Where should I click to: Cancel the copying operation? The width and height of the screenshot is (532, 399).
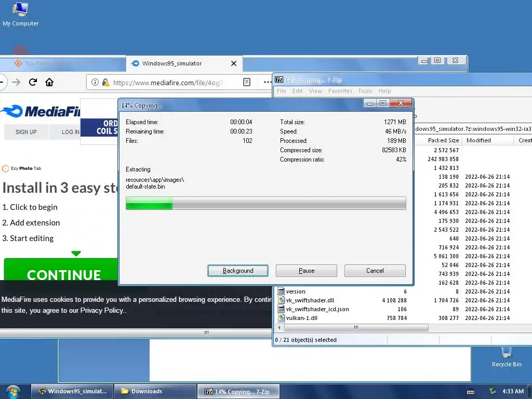[375, 270]
